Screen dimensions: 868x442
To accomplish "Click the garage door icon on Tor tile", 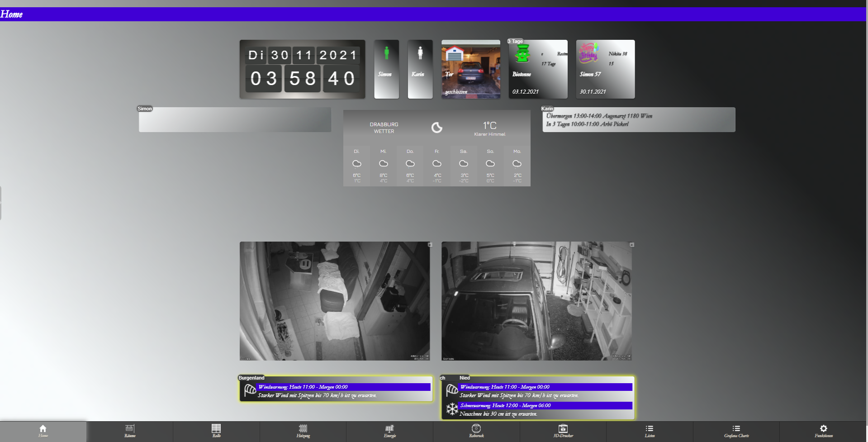I will pos(455,53).
